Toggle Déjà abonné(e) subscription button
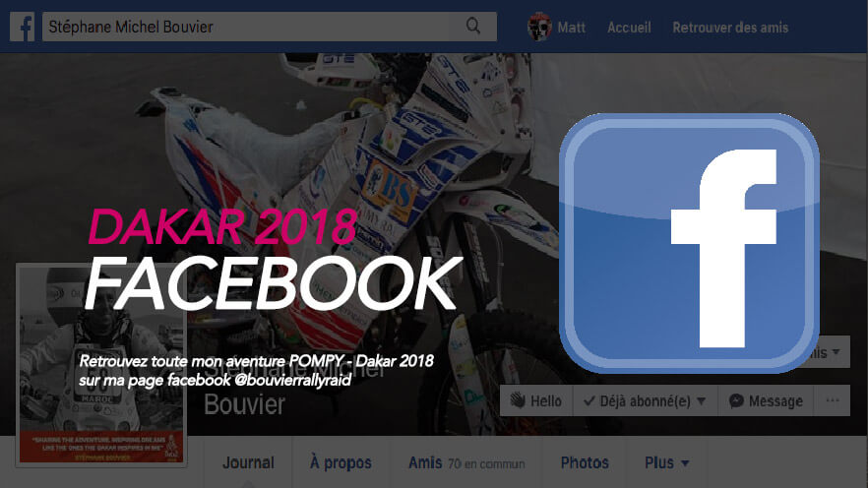Image resolution: width=868 pixels, height=488 pixels. [x=645, y=400]
